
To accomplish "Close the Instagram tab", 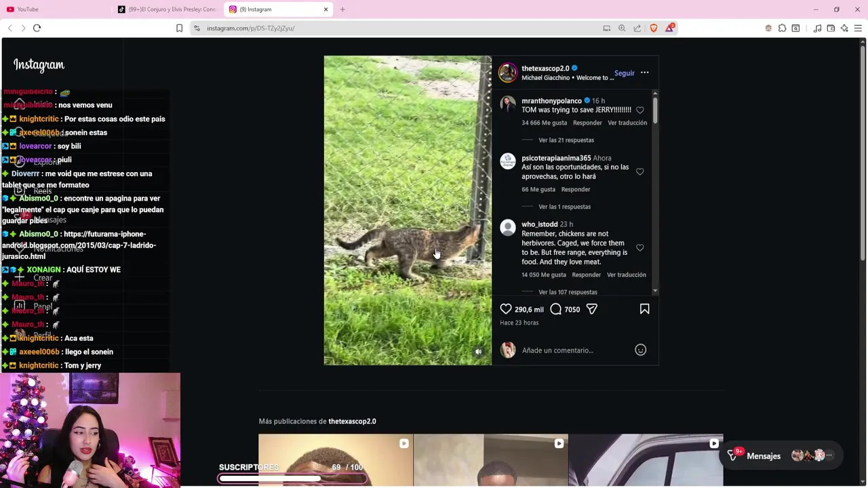I will [325, 9].
